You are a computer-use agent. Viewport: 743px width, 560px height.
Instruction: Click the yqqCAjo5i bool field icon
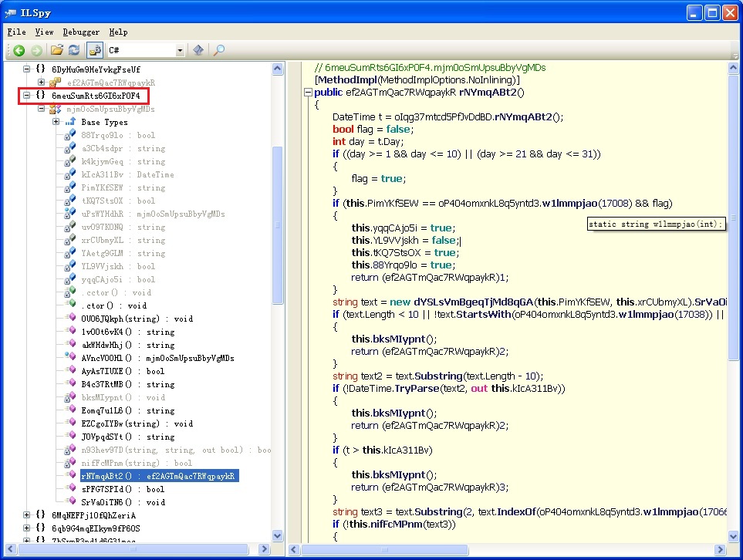click(x=70, y=279)
